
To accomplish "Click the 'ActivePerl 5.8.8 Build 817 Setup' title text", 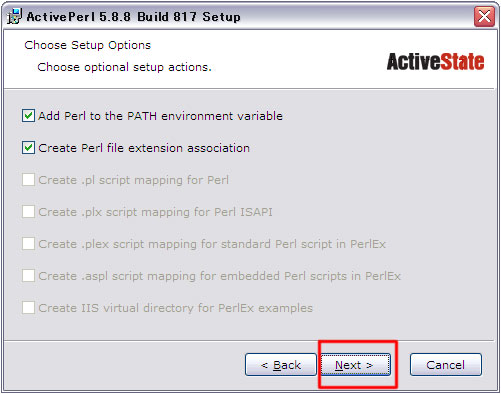I will pos(133,17).
